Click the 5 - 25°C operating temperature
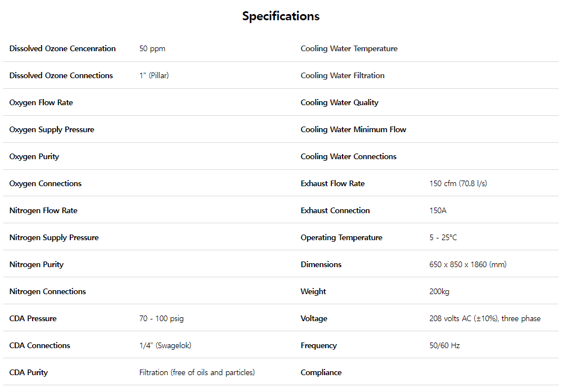The height and width of the screenshot is (392, 563). pos(443,238)
